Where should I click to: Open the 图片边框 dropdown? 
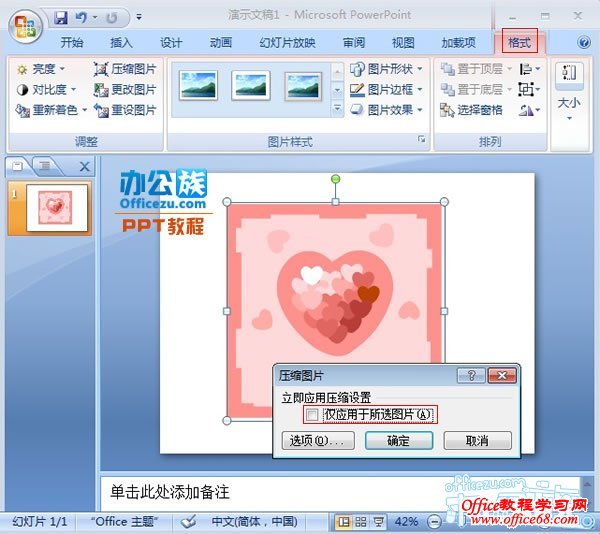pos(386,90)
